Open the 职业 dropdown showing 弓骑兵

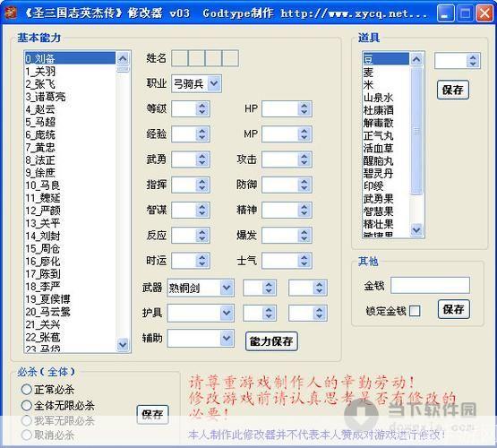(x=196, y=83)
